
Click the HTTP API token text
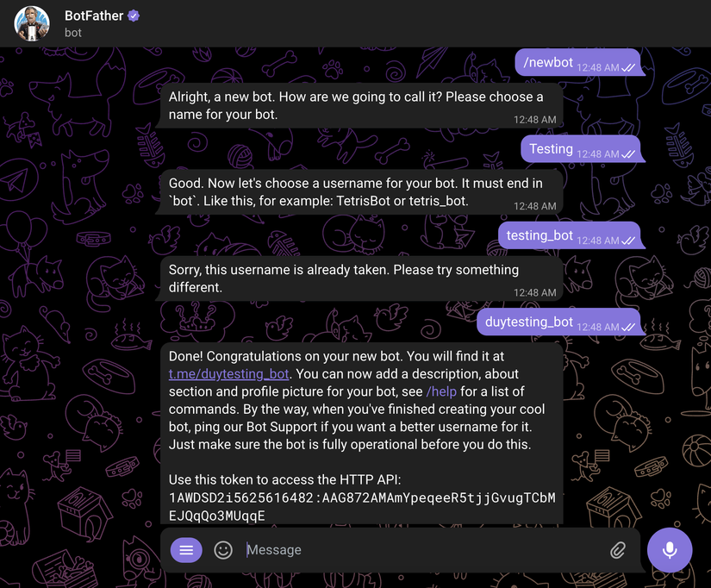[362, 500]
